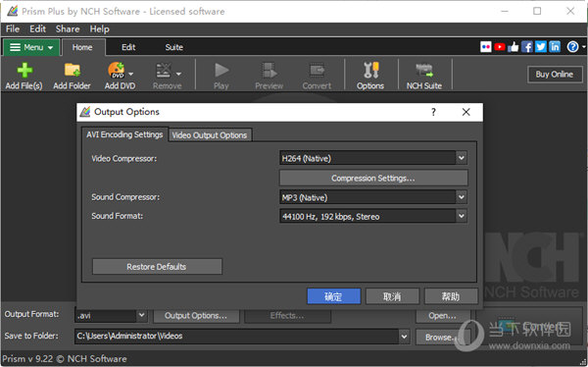Click the Add Folder toolbar icon
This screenshot has height=367, width=588.
pos(72,76)
